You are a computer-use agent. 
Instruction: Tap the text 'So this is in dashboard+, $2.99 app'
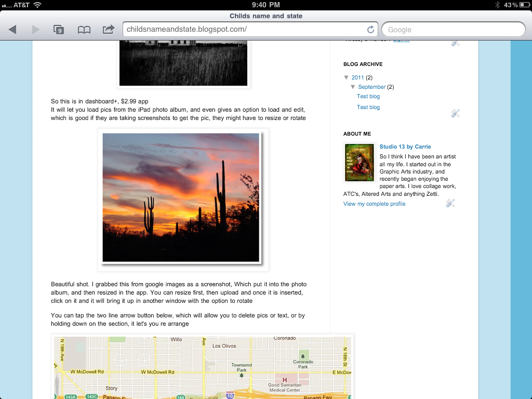[x=99, y=101]
